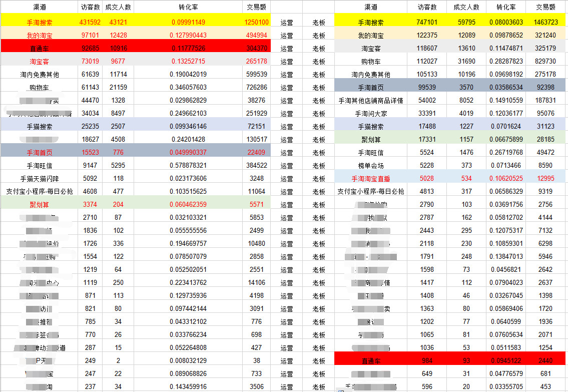Click the cell with value 304370

pos(256,48)
